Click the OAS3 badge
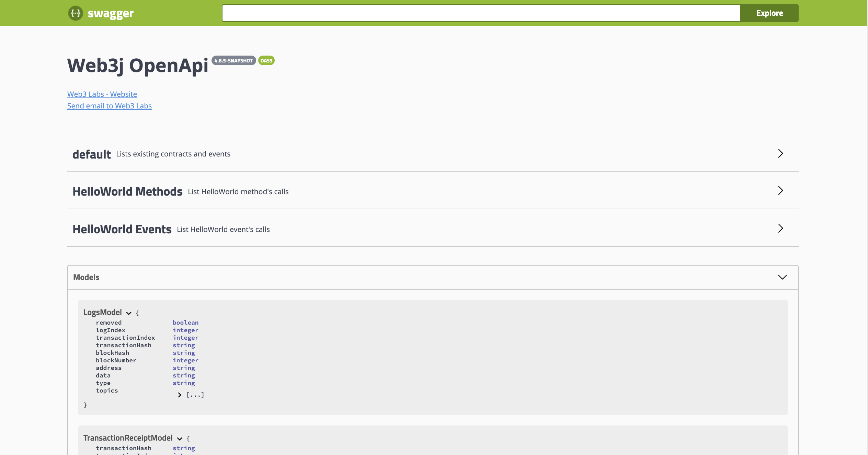Screen dimensions: 868x455 (266, 60)
